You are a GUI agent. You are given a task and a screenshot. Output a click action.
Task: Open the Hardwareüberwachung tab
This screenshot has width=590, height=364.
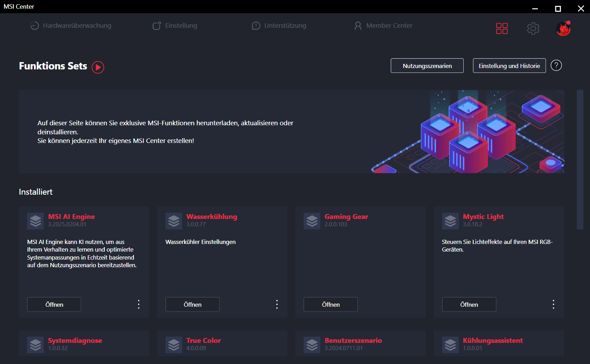pos(71,25)
